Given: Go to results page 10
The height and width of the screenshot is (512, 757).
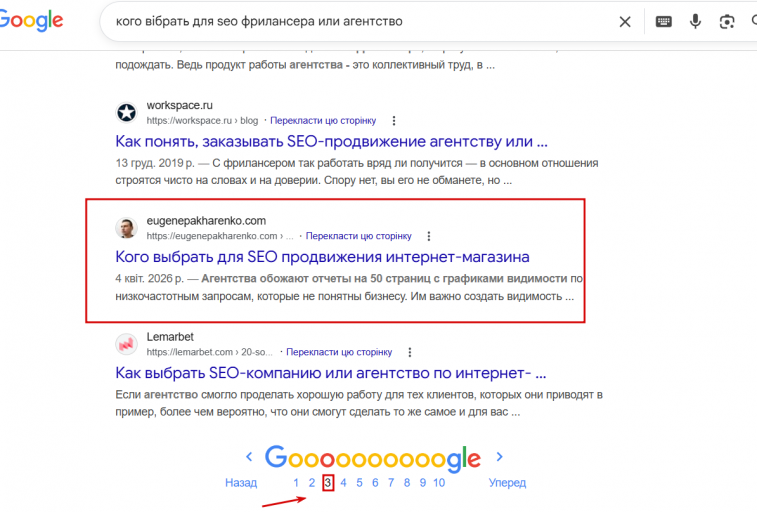Looking at the screenshot, I should pos(439,483).
